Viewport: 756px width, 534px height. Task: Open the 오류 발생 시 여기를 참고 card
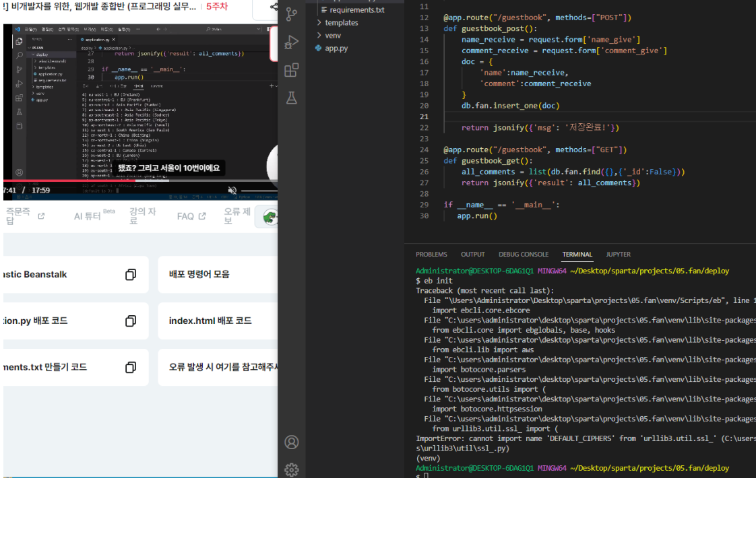[218, 367]
